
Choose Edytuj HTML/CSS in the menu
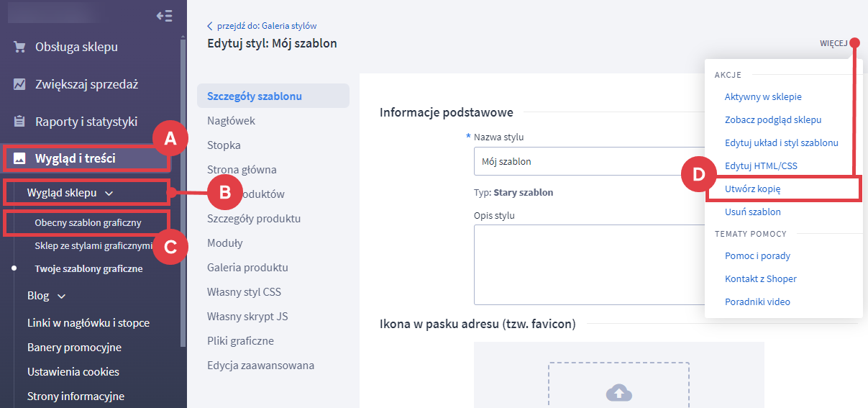click(761, 166)
